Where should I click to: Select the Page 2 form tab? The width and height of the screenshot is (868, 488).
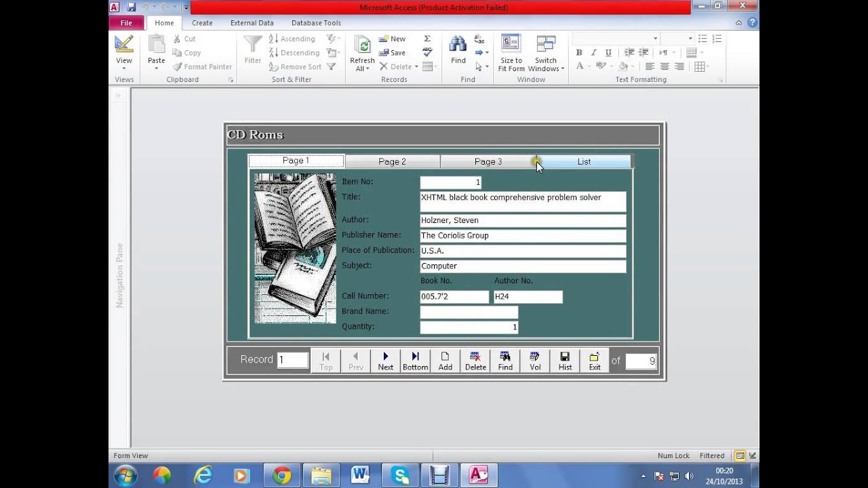(392, 161)
